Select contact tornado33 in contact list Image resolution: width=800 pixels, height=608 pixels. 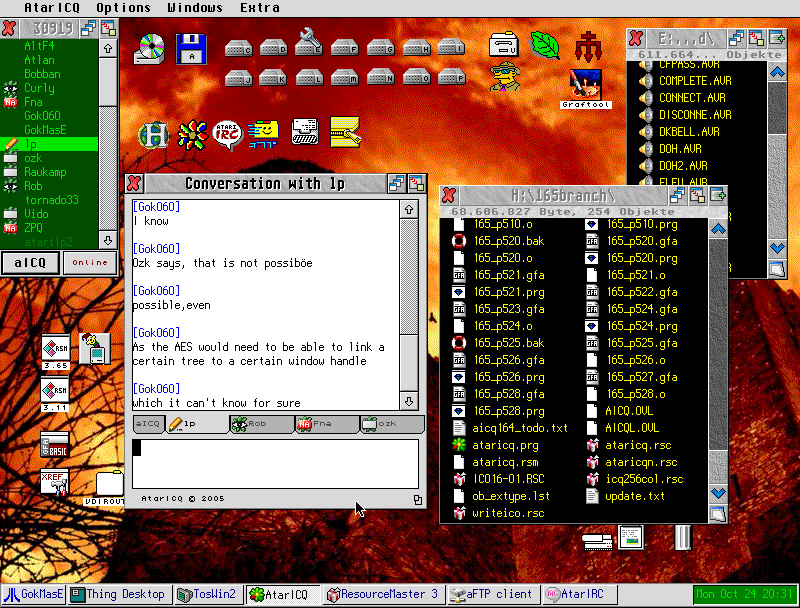tap(49, 200)
